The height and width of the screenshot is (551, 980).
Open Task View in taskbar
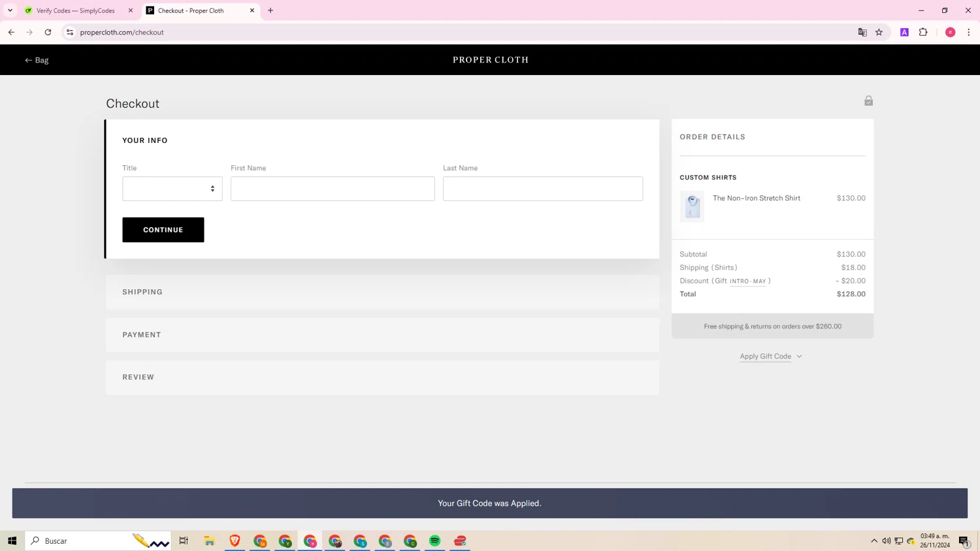[184, 541]
